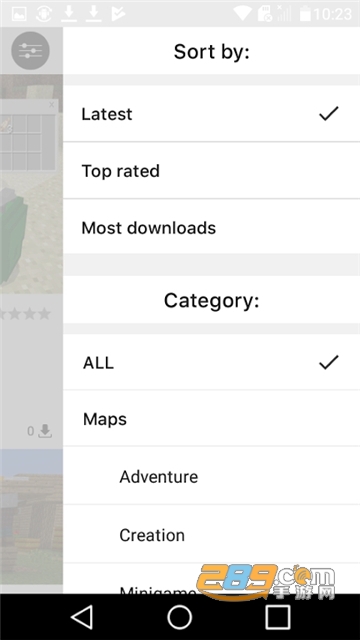Tap the download icon next to 0
This screenshot has height=640, width=360.
(x=45, y=431)
